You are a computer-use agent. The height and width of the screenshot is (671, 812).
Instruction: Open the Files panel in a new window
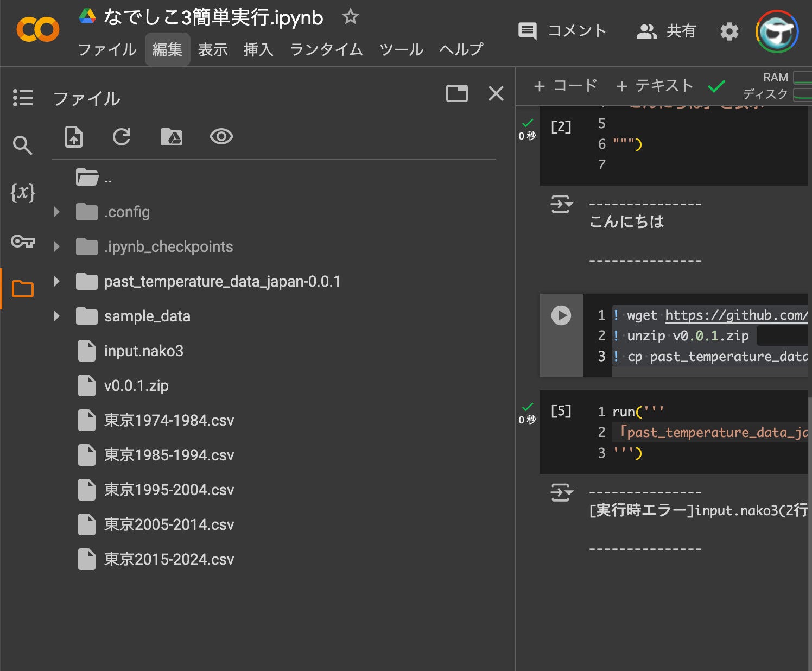[x=457, y=93]
